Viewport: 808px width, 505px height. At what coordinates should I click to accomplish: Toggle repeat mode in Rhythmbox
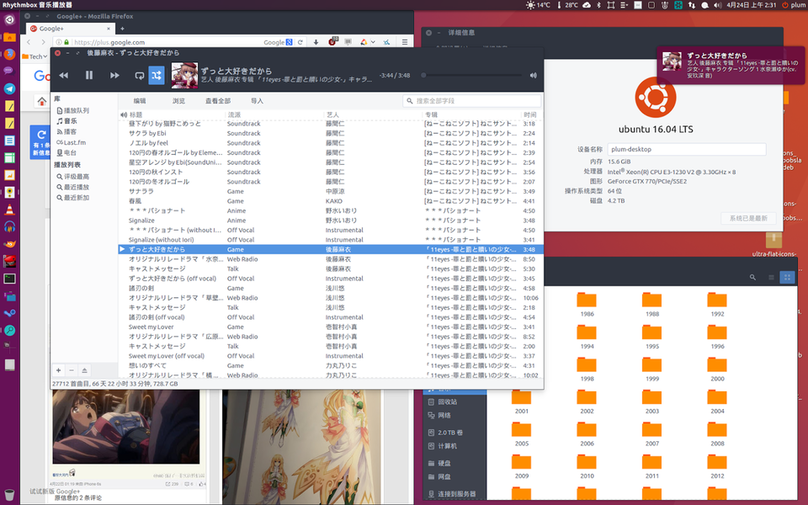pyautogui.click(x=139, y=75)
